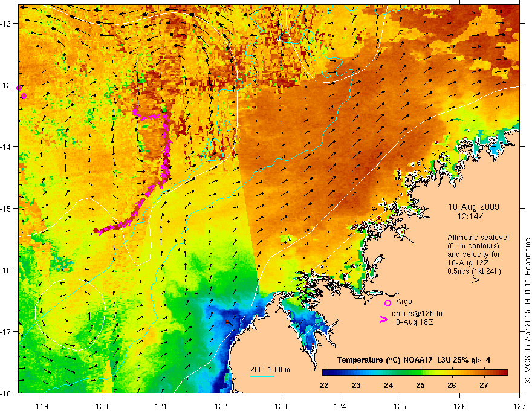Click the longitude axis label '127'
The height and width of the screenshot is (411, 532).
tap(519, 406)
